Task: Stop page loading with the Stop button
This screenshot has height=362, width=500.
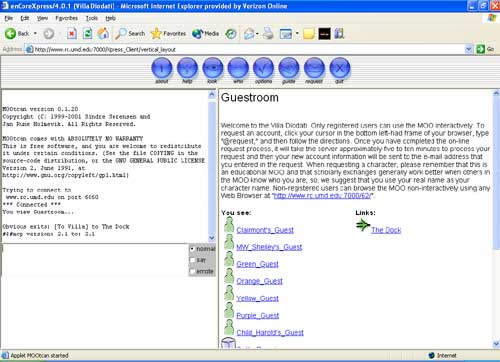Action: (x=72, y=34)
